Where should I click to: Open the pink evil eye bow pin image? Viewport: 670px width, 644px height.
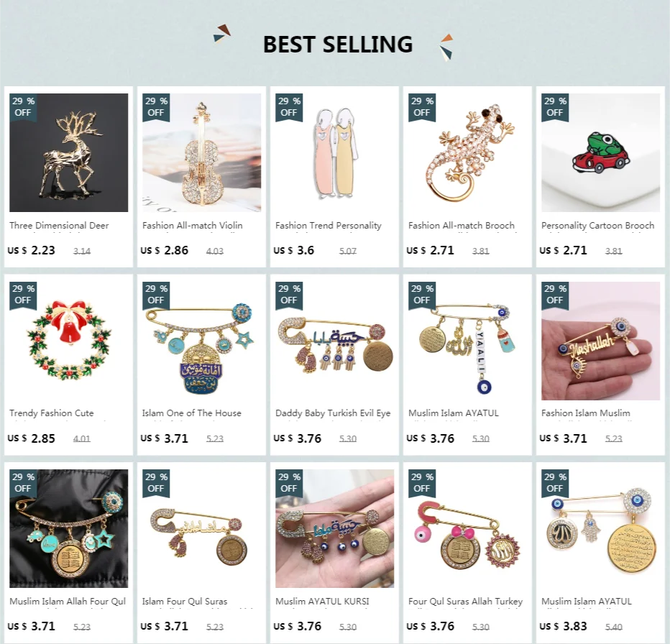[467, 528]
